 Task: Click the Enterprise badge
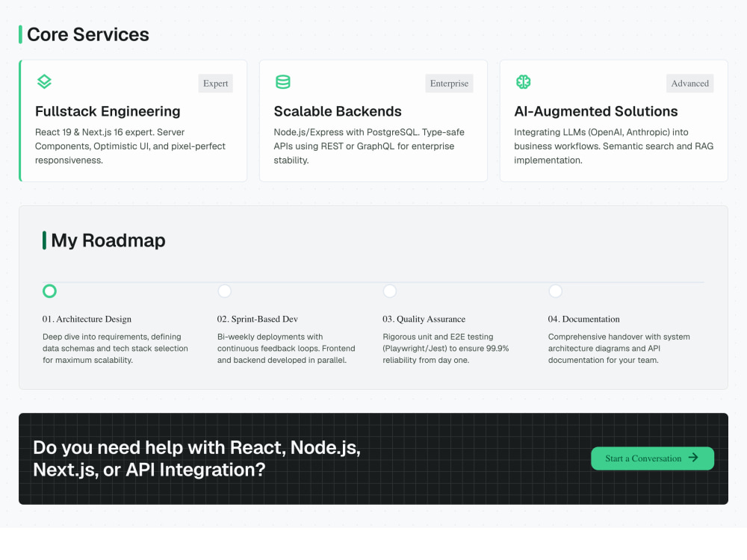tap(449, 84)
